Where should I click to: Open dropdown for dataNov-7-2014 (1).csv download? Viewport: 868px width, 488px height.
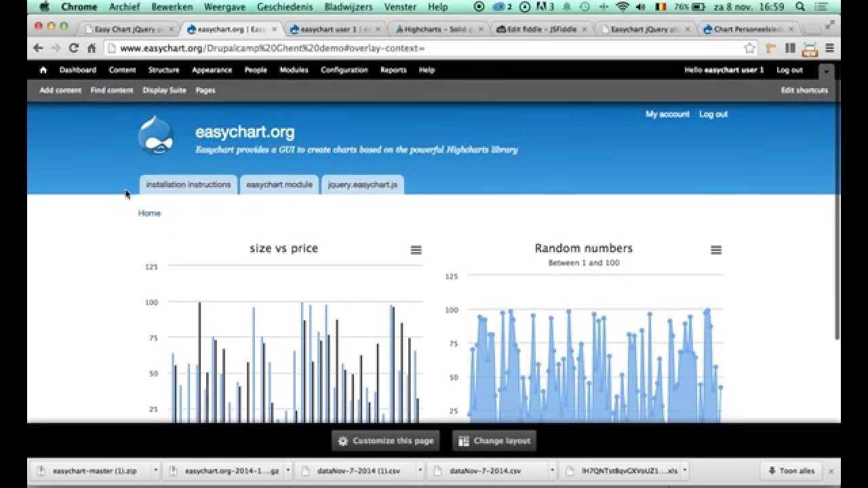pyautogui.click(x=420, y=470)
